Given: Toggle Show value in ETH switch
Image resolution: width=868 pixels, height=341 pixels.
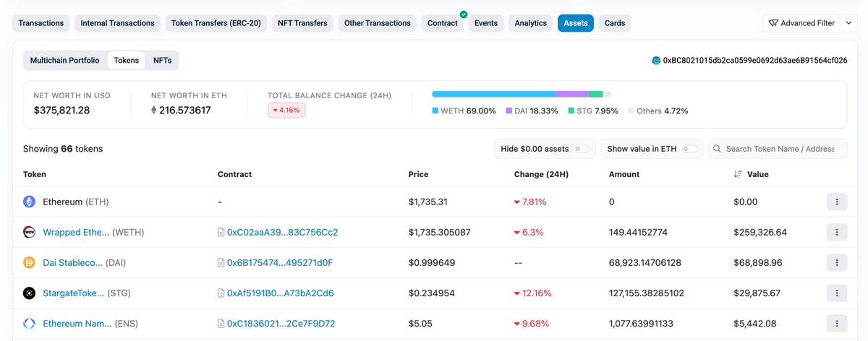Looking at the screenshot, I should 689,149.
